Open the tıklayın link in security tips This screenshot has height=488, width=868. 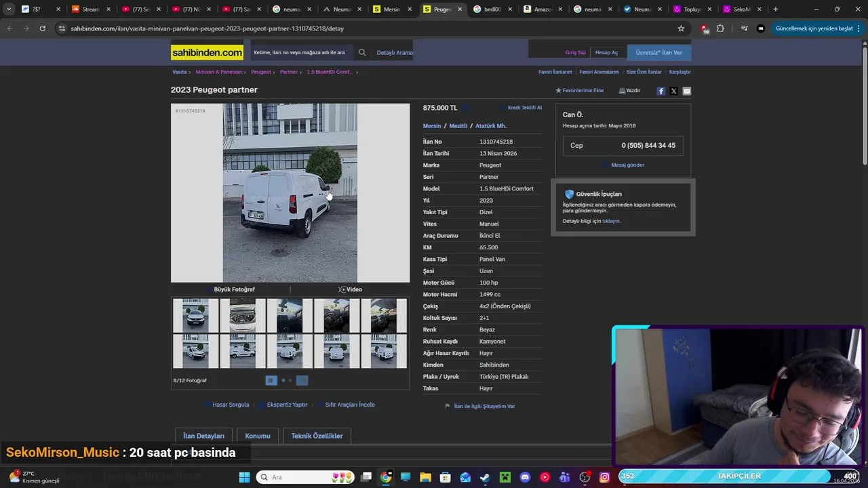click(x=612, y=221)
